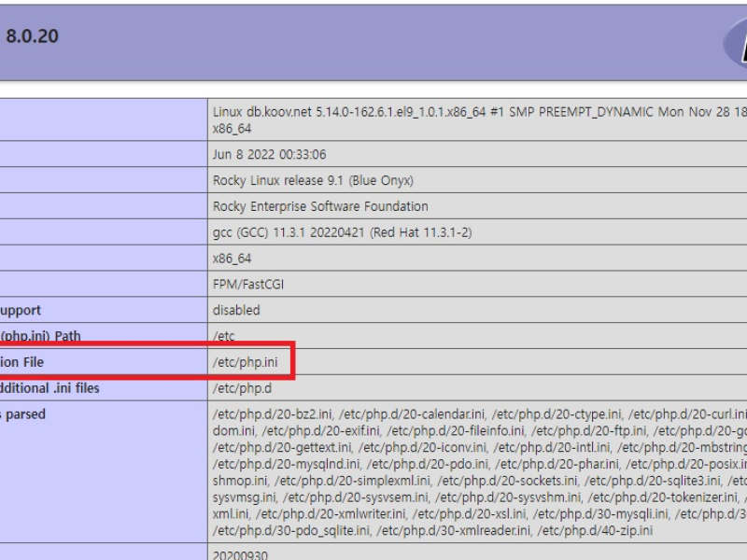Screen dimensions: 747x560
Task: Click the x86_64 value below the gcc row
Action: coord(232,259)
